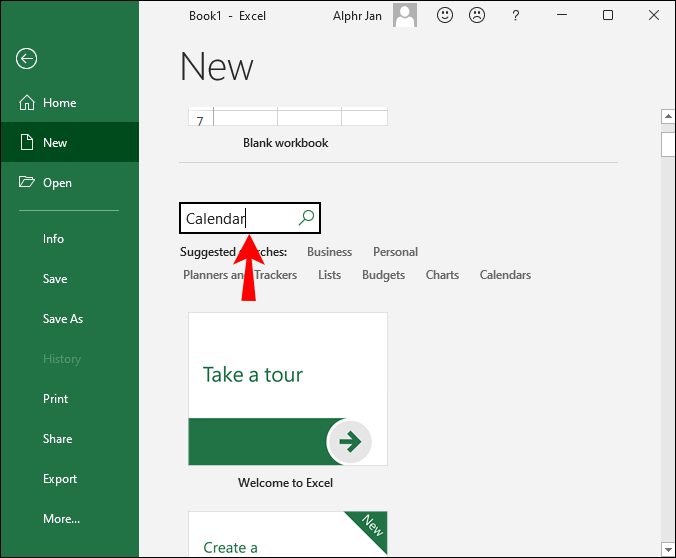Choose Save in the backstage sidebar
Screen dimensions: 676x558
(55, 279)
